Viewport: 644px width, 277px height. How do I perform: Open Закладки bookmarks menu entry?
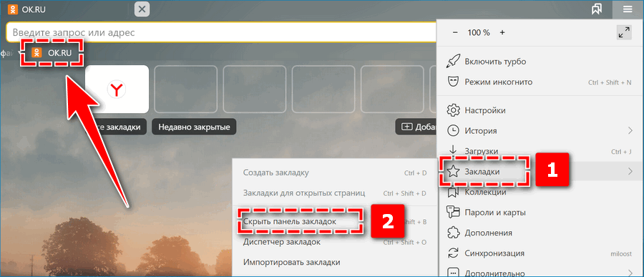[x=540, y=172]
